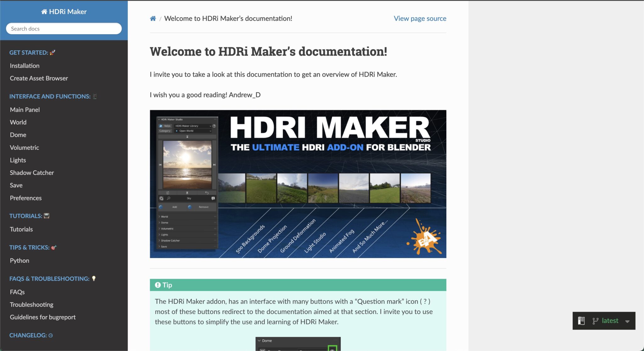Click the View page source link
The height and width of the screenshot is (351, 644).
tap(420, 18)
